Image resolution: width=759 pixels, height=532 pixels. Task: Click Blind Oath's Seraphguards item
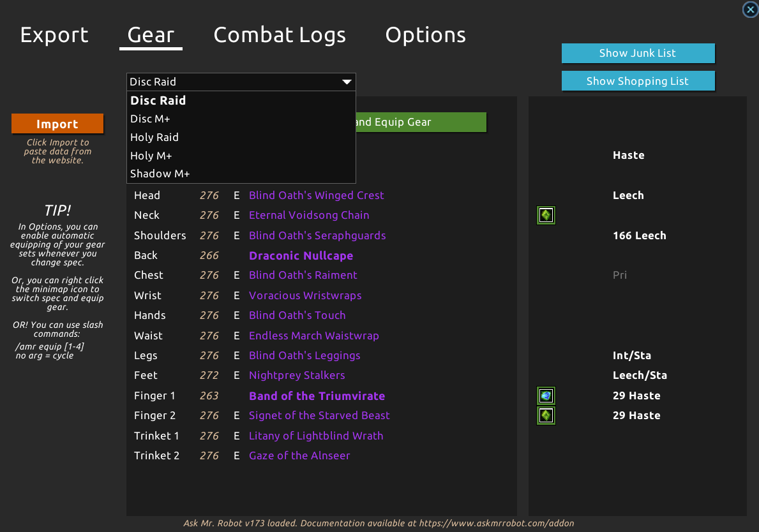[317, 235]
